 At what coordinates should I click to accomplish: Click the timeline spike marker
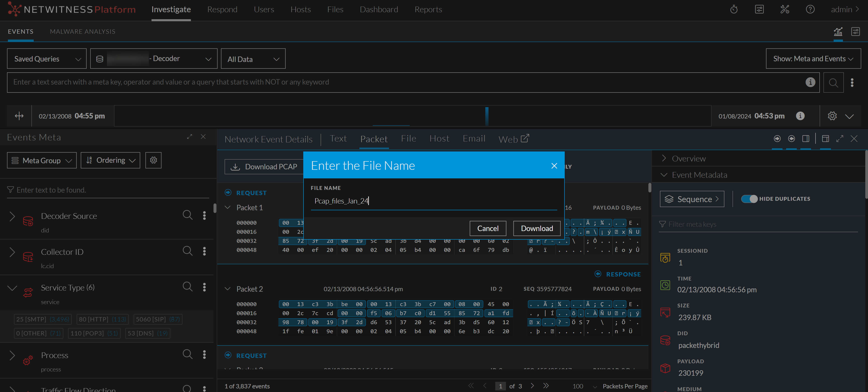tap(486, 116)
